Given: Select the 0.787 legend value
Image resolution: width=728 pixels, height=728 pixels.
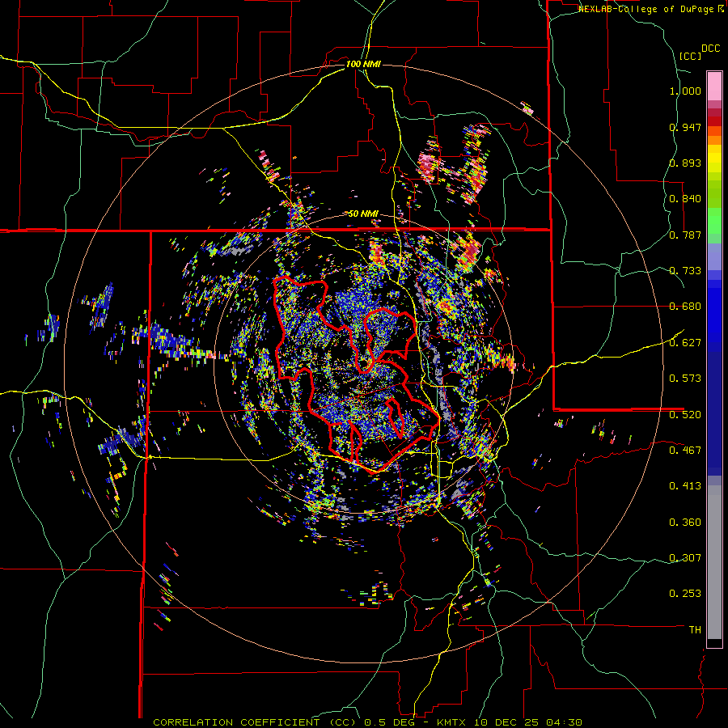Looking at the screenshot, I should click(685, 235).
